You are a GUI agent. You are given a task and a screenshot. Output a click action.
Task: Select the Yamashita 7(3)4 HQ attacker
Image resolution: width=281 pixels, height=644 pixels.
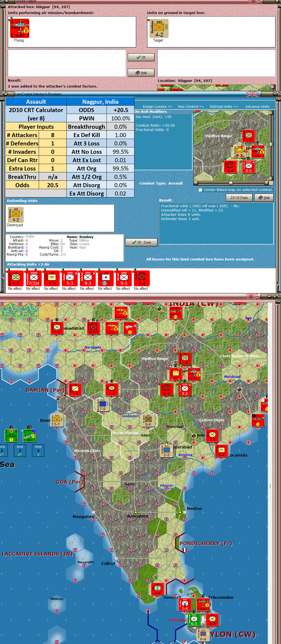point(34,278)
